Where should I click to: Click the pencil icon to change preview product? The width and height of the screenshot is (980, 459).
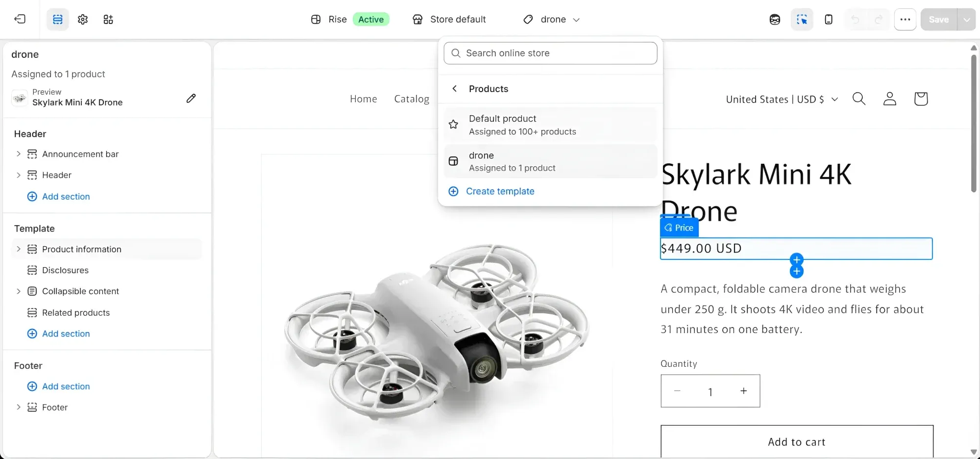[x=191, y=98]
